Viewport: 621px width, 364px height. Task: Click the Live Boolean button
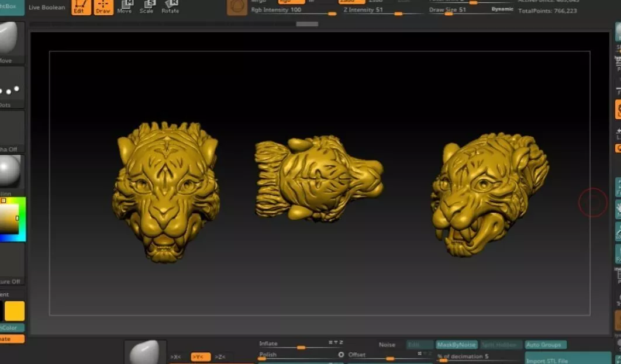(x=47, y=7)
